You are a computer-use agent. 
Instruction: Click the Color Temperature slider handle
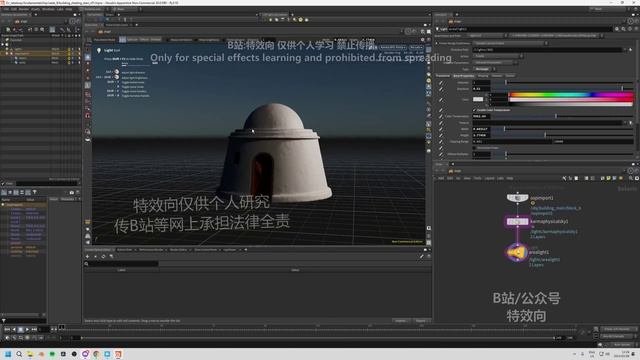coord(556,116)
